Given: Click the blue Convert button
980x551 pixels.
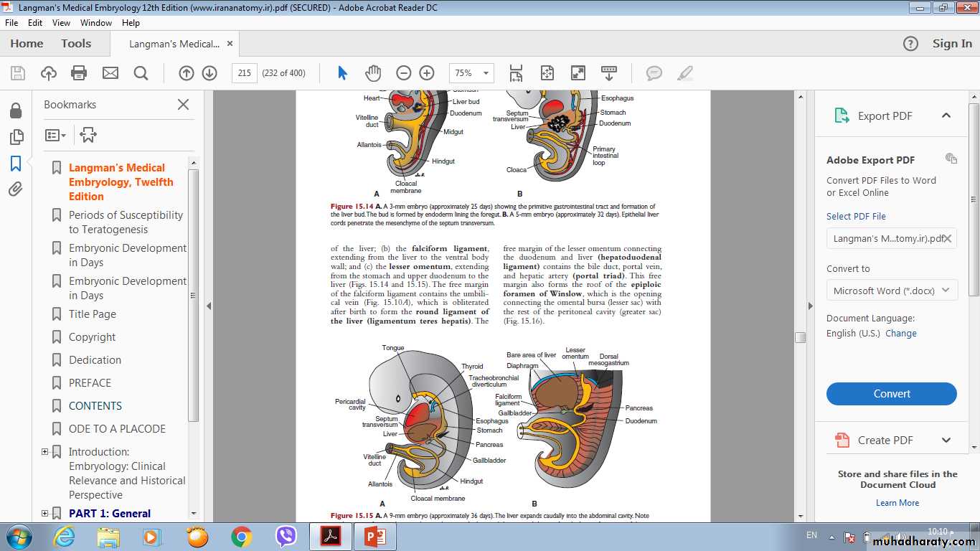Looking at the screenshot, I should (x=891, y=394).
